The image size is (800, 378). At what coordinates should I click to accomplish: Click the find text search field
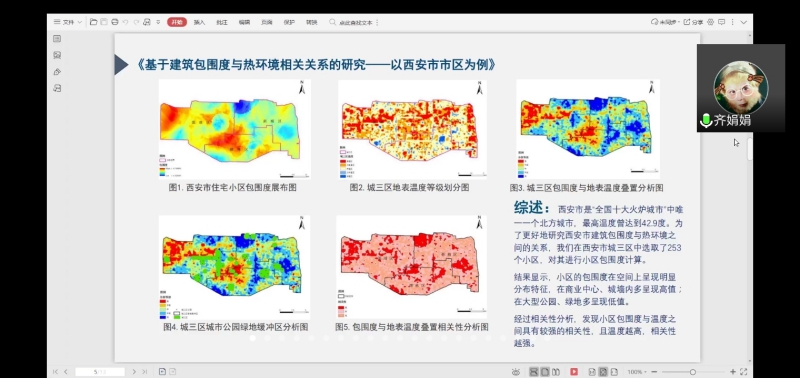point(356,22)
